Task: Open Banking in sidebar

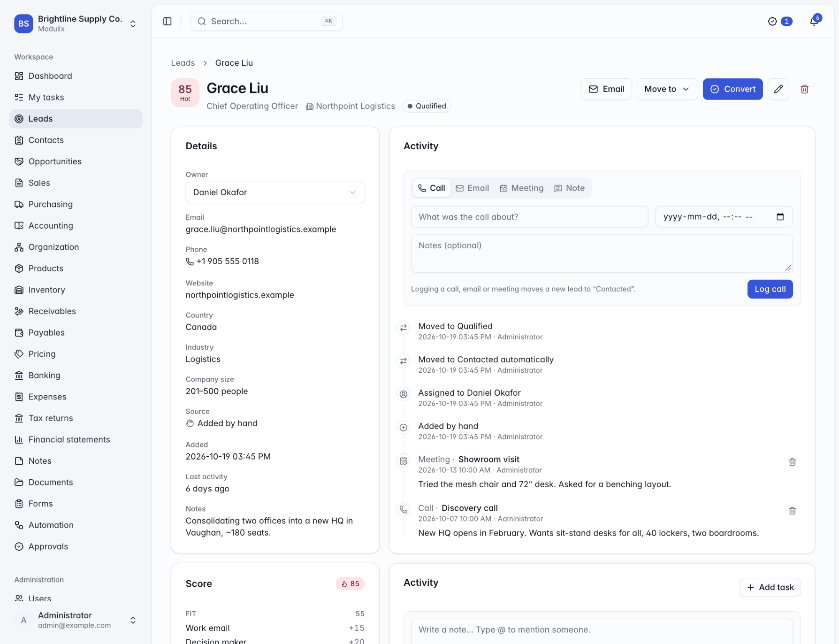Action: pyautogui.click(x=76, y=375)
